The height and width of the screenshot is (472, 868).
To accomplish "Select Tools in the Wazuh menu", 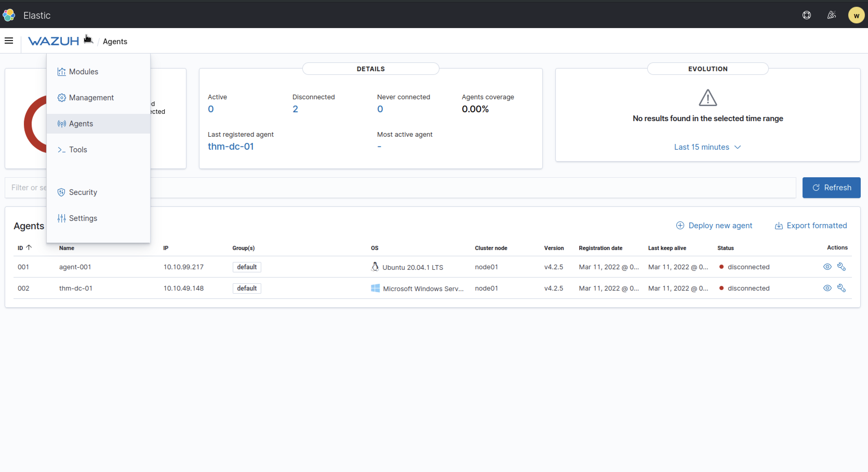I will pyautogui.click(x=98, y=150).
